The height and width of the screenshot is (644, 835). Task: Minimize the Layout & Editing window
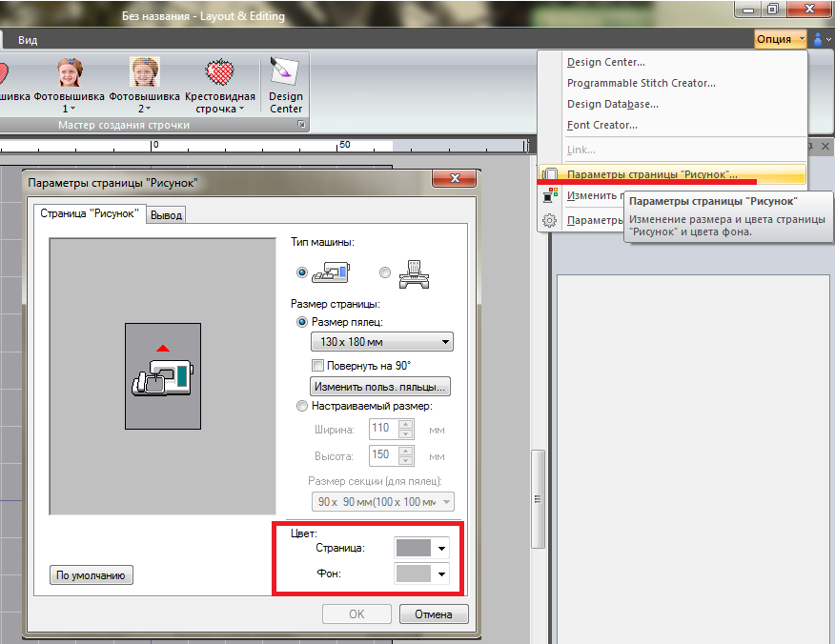click(x=748, y=9)
